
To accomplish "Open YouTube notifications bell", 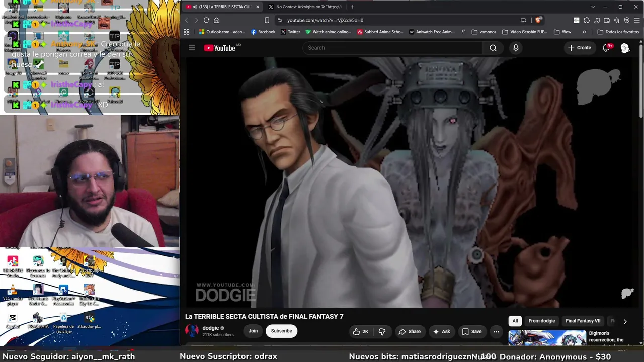I will 606,48.
